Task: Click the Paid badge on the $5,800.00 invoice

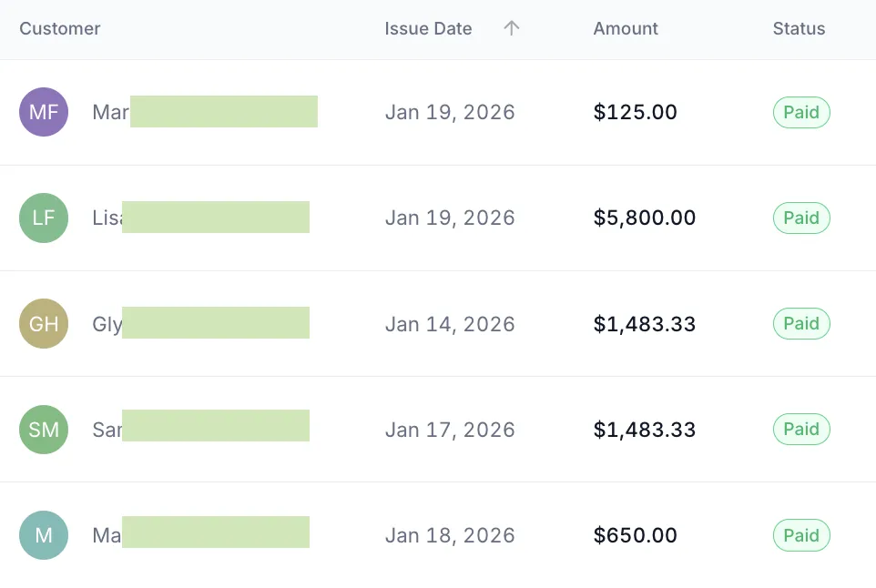Action: click(x=801, y=218)
